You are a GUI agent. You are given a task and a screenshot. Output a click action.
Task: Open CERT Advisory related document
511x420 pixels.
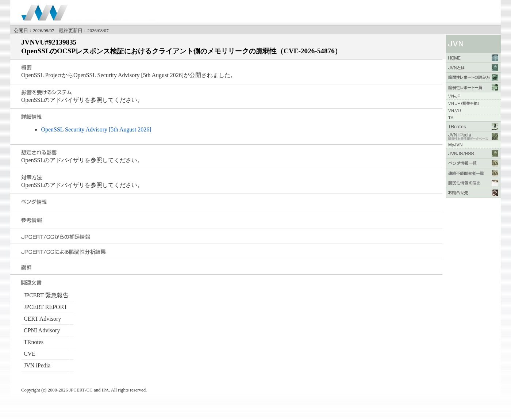coord(42,319)
